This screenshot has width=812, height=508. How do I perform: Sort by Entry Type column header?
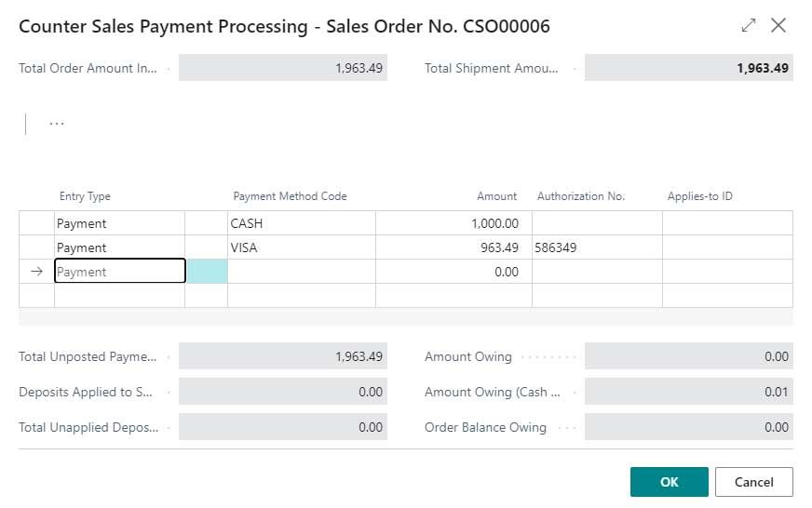tap(85, 196)
